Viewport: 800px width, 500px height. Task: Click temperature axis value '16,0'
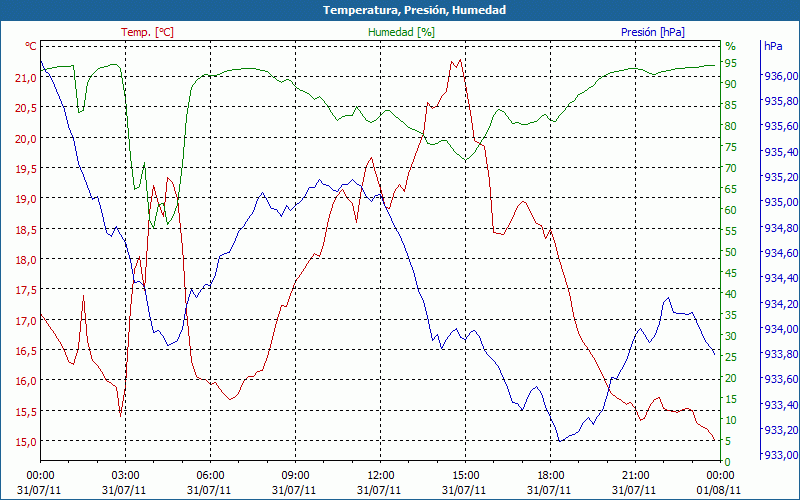click(x=26, y=381)
